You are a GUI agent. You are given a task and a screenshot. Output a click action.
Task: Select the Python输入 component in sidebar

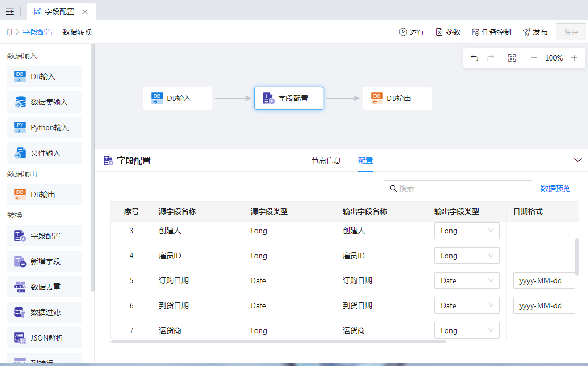tap(45, 127)
